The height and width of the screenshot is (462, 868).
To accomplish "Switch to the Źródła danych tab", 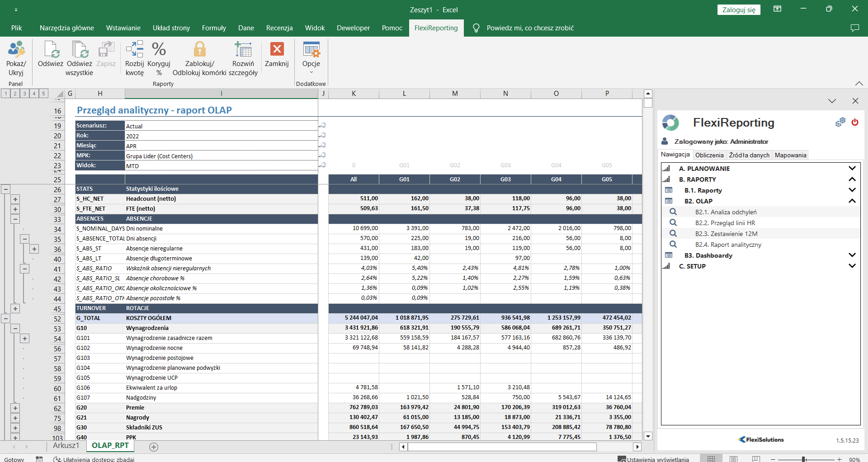I will [x=749, y=155].
